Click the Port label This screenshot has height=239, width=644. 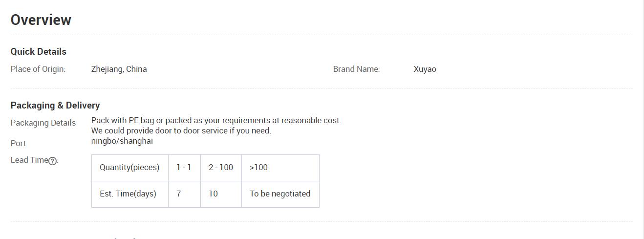coord(18,143)
